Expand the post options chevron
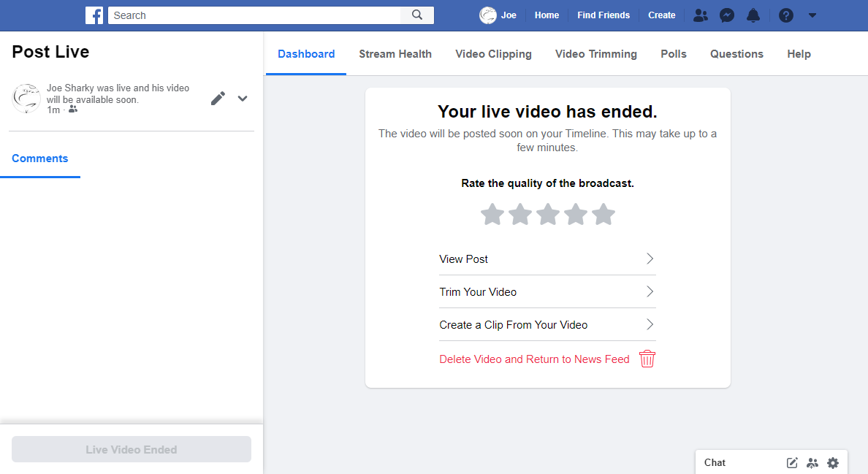The image size is (868, 474). (243, 98)
